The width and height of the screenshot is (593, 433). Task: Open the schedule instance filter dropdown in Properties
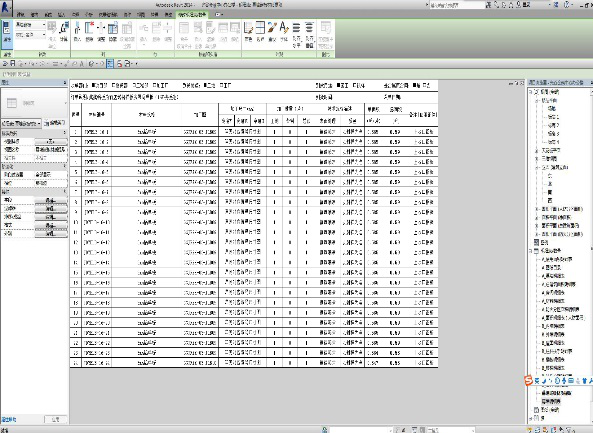pos(21,123)
